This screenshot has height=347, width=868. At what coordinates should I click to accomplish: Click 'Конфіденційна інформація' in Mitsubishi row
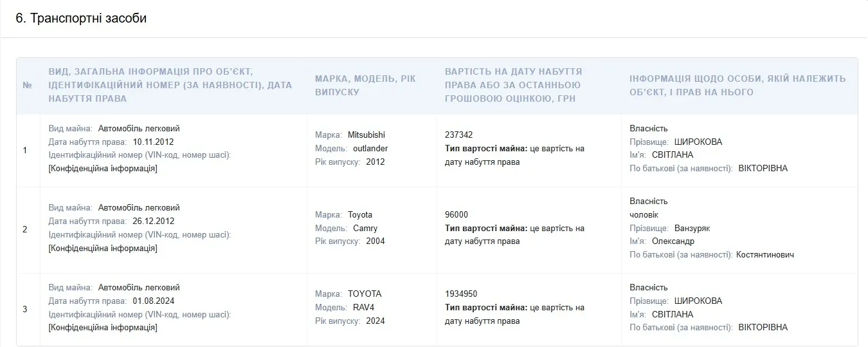coord(103,169)
